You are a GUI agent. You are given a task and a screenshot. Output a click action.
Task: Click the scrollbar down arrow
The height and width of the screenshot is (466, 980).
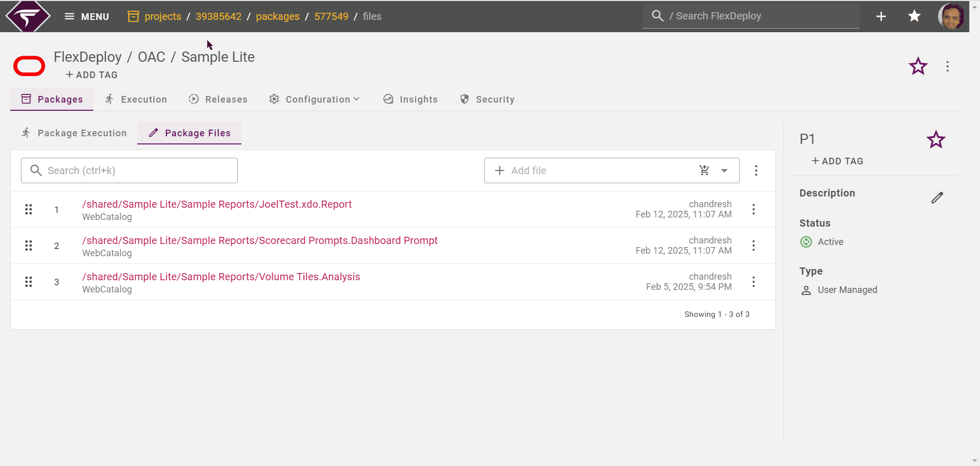click(x=974, y=461)
